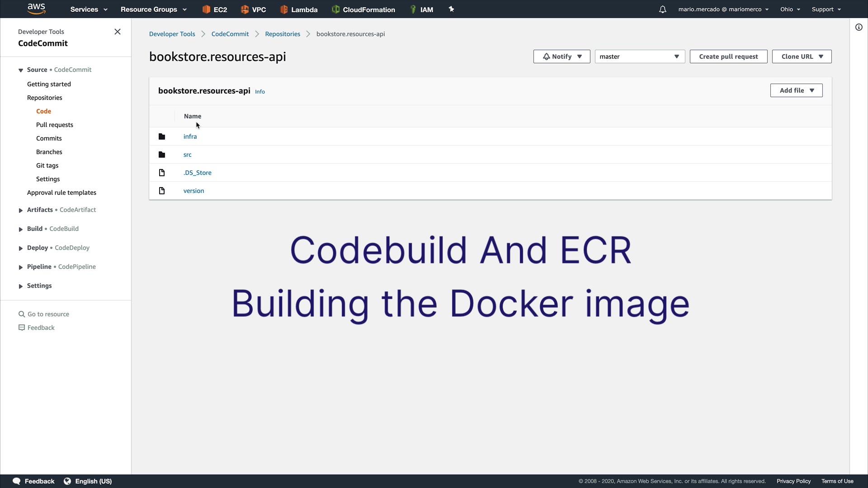Click the pin shortcuts icon in navbar
This screenshot has height=488, width=868.
(x=451, y=9)
